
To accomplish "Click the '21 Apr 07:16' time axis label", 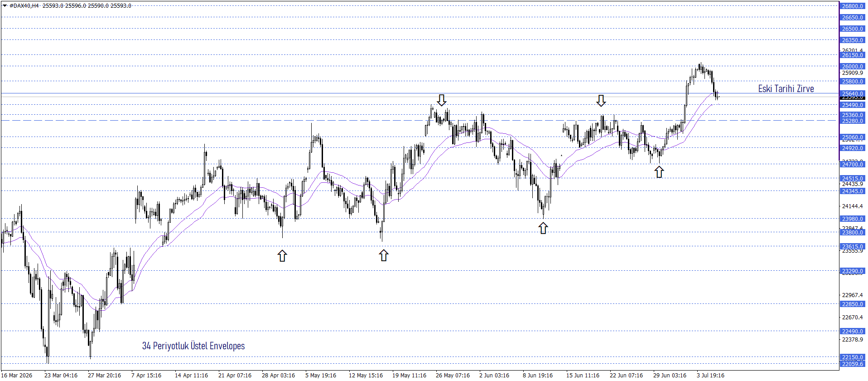I will coord(235,375).
